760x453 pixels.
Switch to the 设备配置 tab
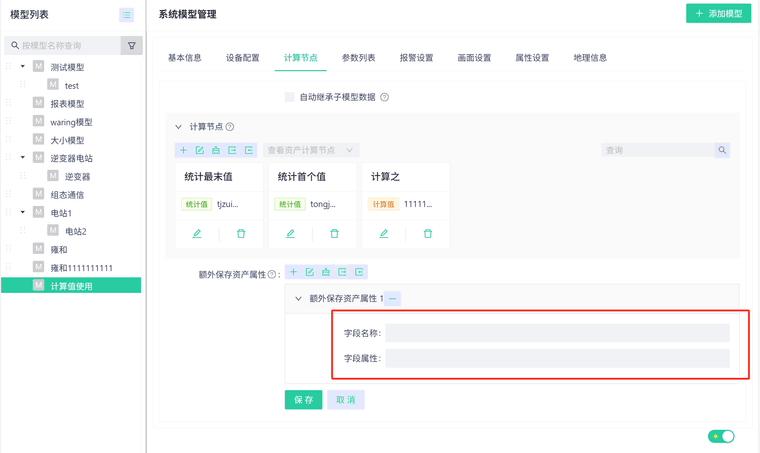click(242, 58)
